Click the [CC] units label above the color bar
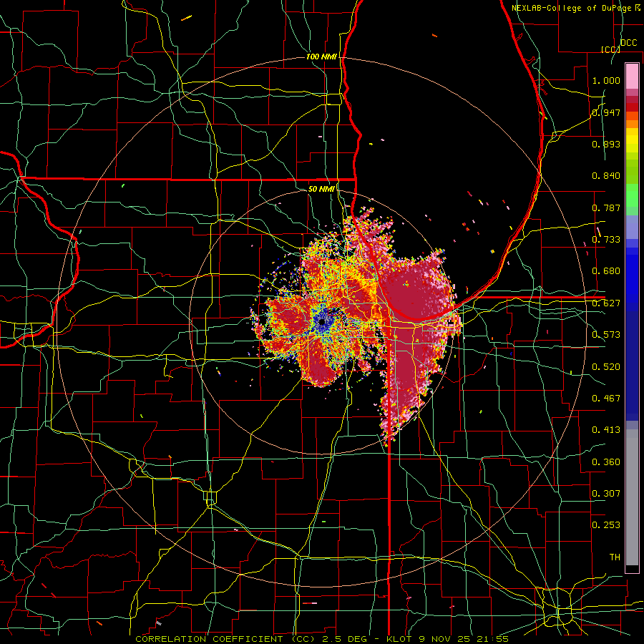The width and height of the screenshot is (644, 644). tap(610, 49)
